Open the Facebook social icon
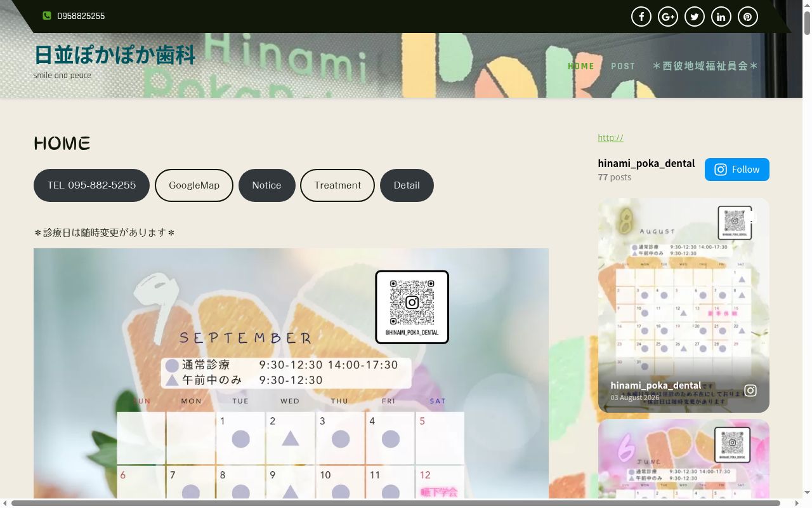This screenshot has width=812, height=508. pos(641,17)
